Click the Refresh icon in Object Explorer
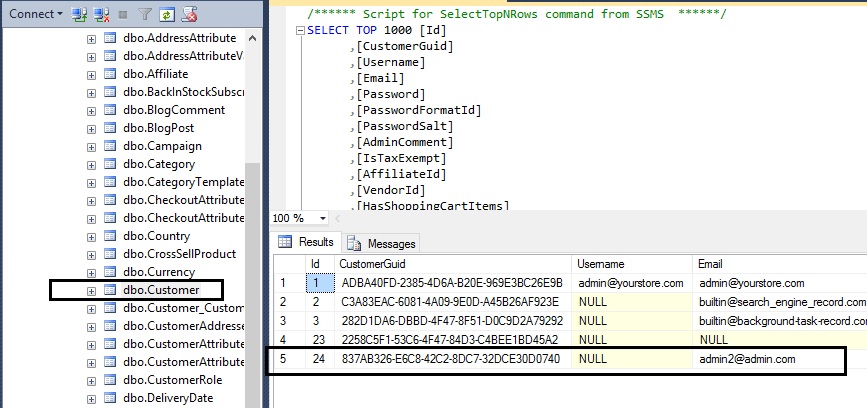This screenshot has width=867, height=408. (166, 14)
